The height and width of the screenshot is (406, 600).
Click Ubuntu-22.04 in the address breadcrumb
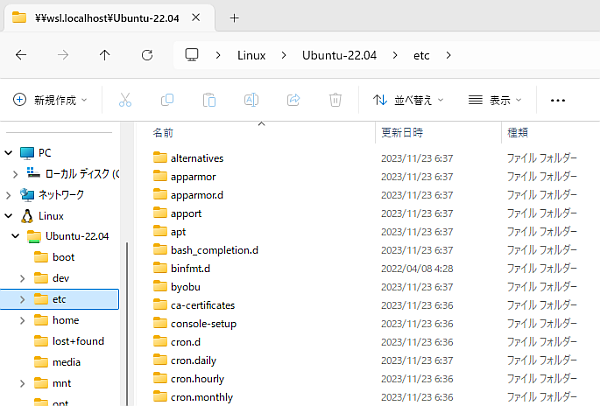(x=339, y=55)
